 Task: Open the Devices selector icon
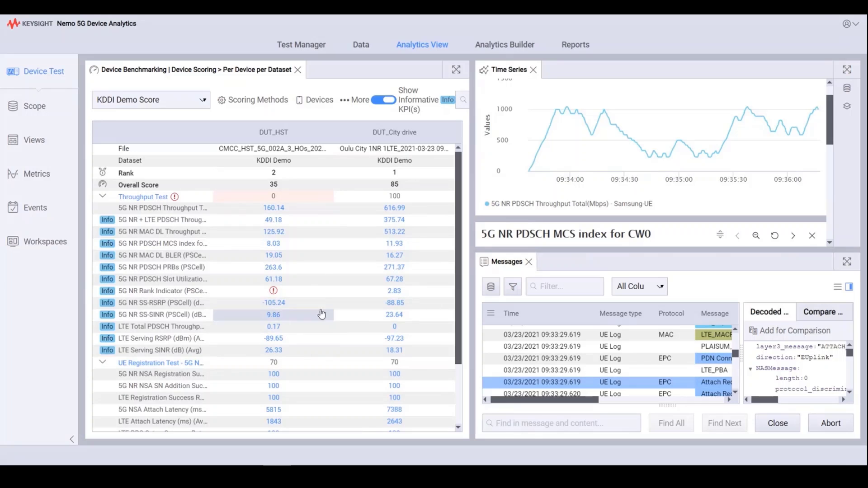point(299,99)
